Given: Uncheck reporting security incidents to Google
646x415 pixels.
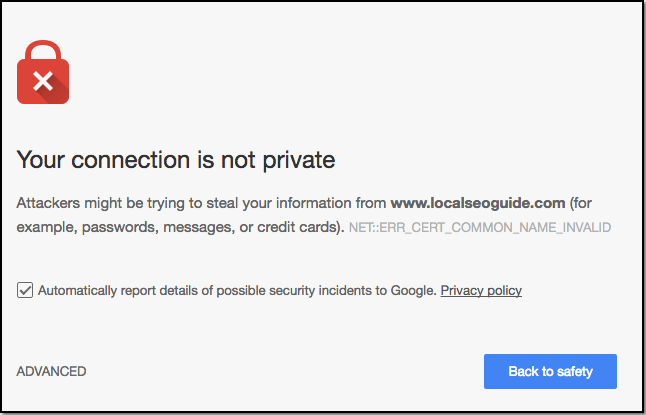Looking at the screenshot, I should click(25, 291).
